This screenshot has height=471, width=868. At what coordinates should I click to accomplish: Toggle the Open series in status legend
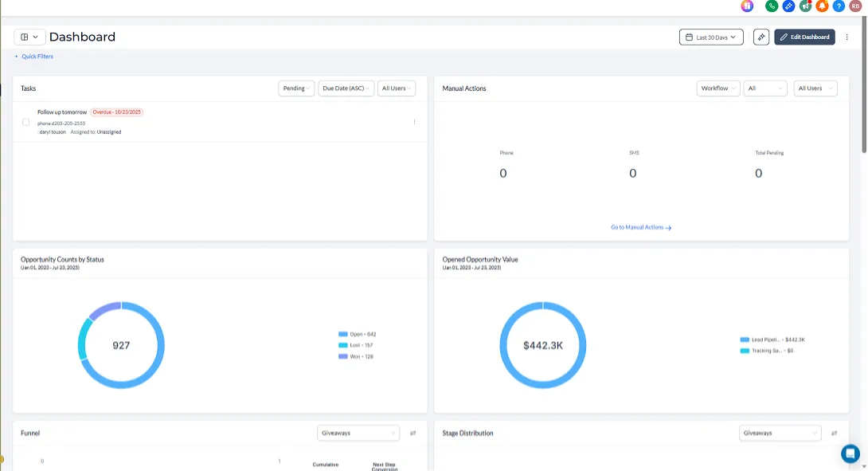click(x=357, y=334)
